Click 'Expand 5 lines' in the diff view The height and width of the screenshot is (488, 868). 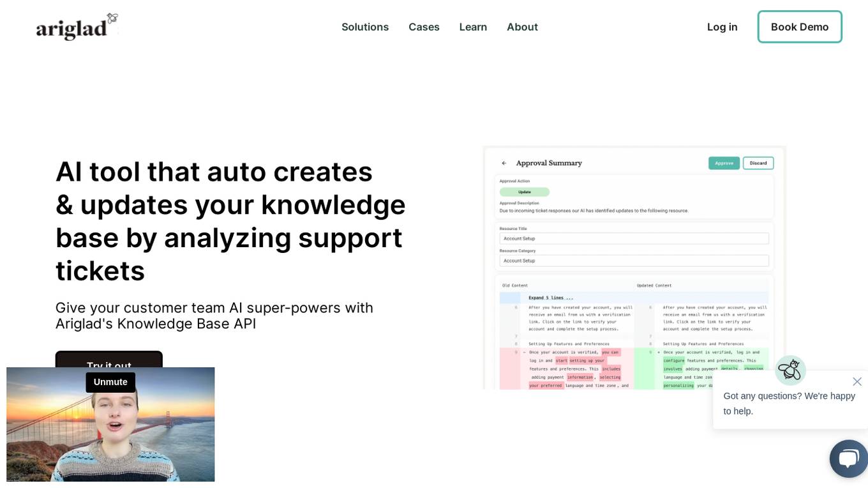[x=551, y=298]
